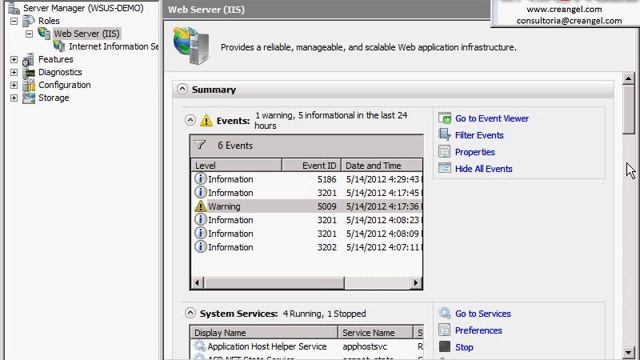Click main pane vertical scrollbar thumb

pos(628,109)
